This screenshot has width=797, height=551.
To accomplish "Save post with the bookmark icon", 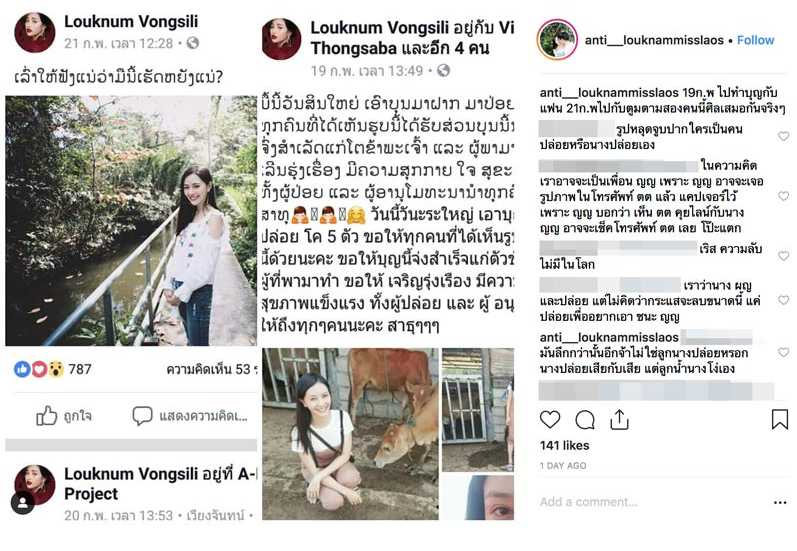I will click(780, 420).
